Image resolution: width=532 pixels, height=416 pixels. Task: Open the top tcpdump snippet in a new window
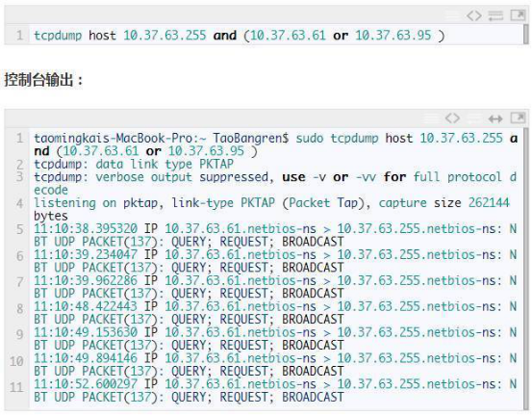pos(518,15)
